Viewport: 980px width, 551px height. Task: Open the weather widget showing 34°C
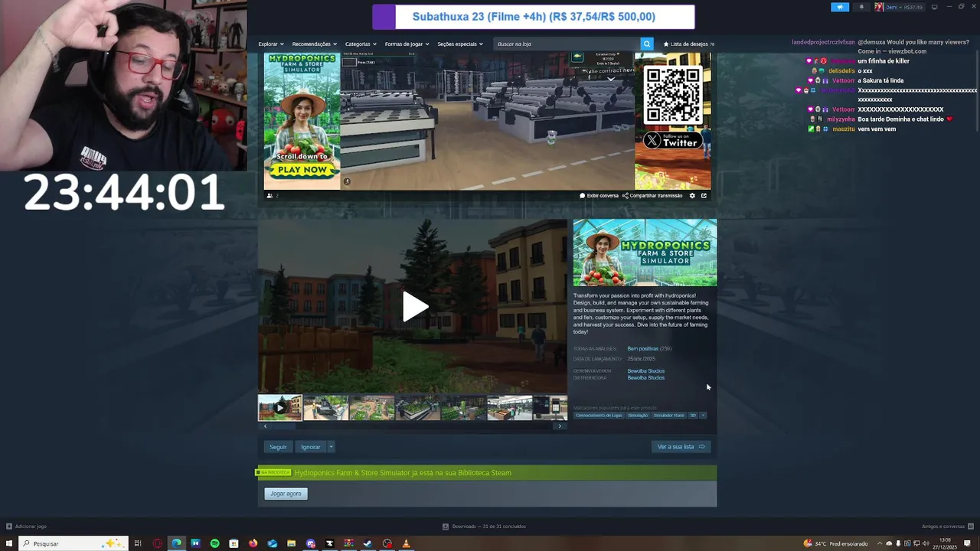[835, 543]
